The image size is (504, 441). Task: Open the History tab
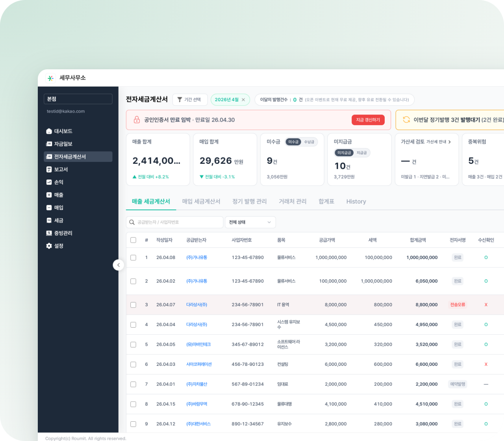pos(356,201)
